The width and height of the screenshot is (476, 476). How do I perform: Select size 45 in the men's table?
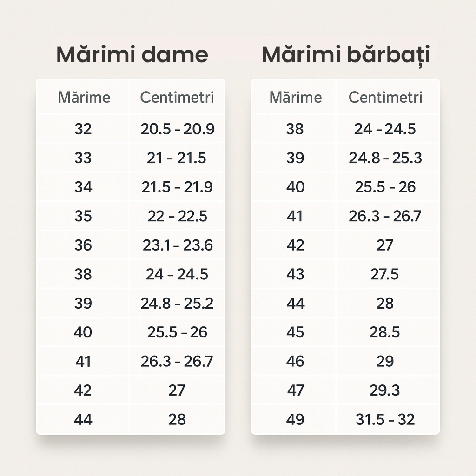295,332
